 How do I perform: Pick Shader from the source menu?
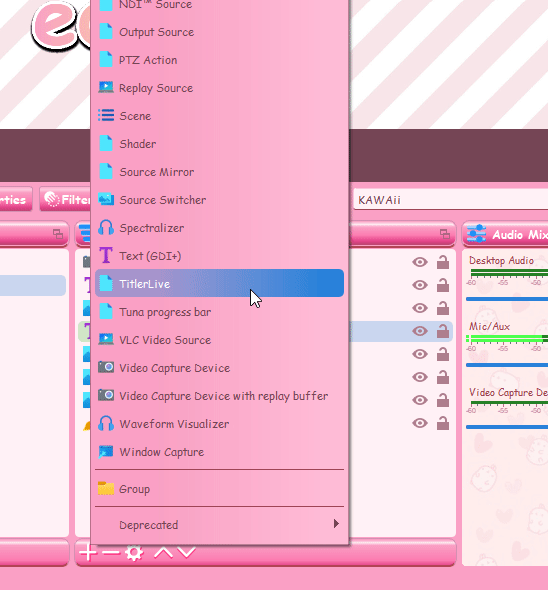point(219,144)
